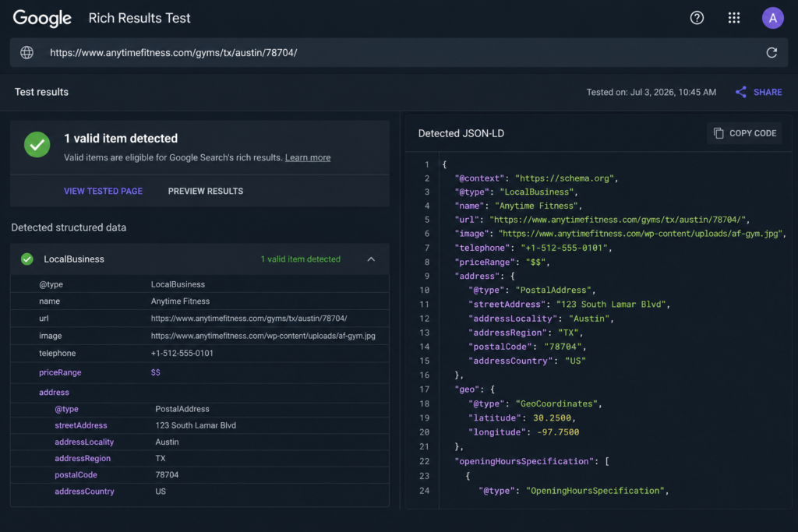Select the priceRange property row
Screen dimensions: 798x532
[x=199, y=372]
